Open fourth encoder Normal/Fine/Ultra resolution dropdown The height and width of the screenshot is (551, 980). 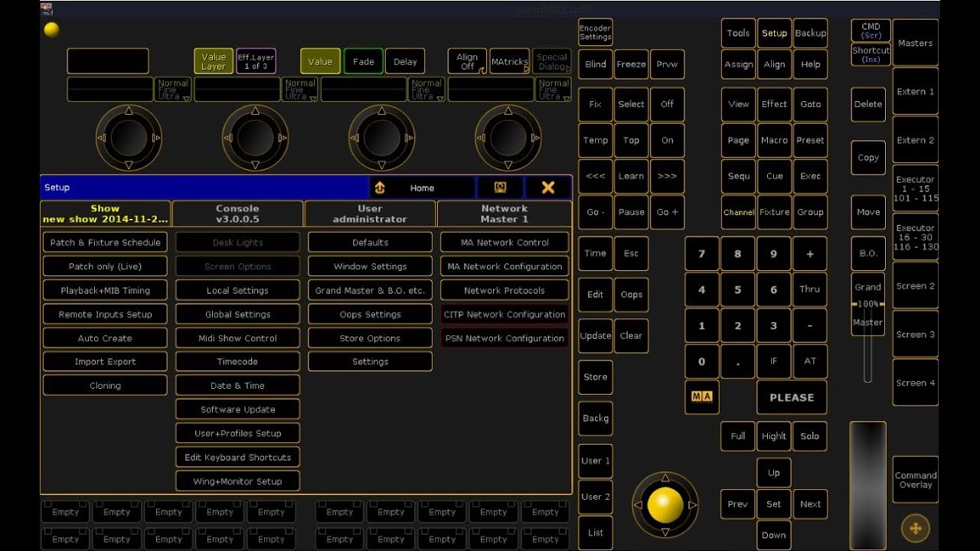tap(554, 90)
